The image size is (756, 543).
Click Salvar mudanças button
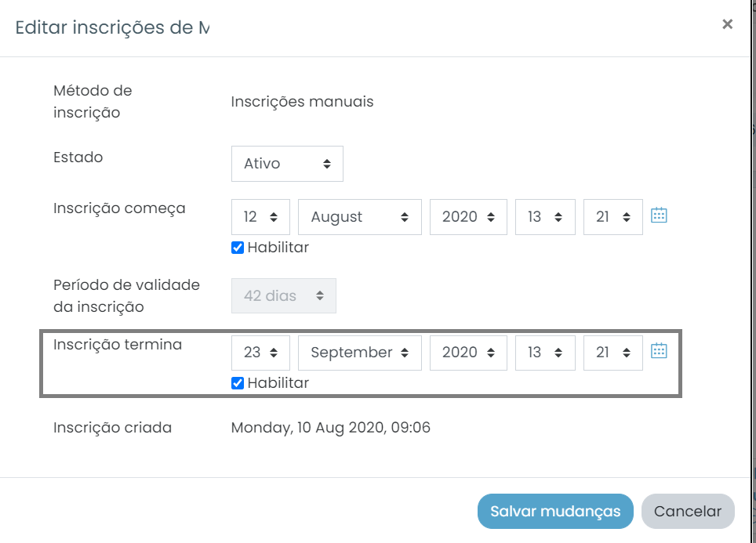point(555,511)
